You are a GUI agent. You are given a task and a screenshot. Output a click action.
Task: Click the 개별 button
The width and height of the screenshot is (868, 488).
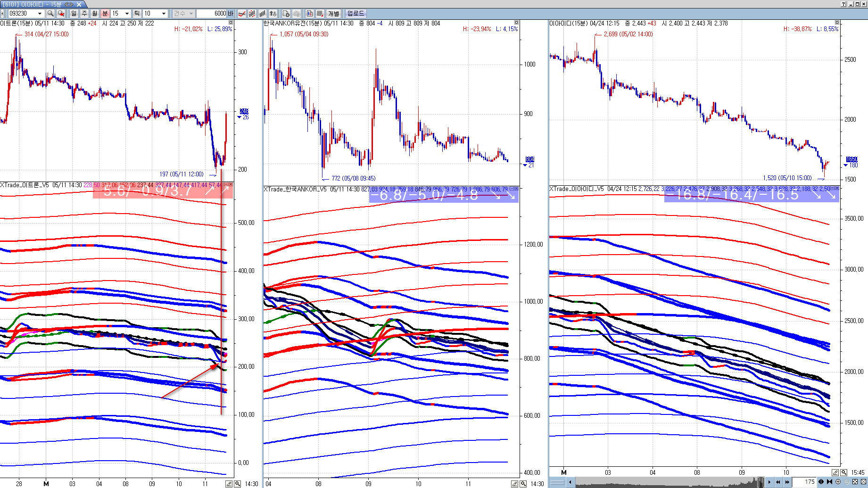(334, 14)
